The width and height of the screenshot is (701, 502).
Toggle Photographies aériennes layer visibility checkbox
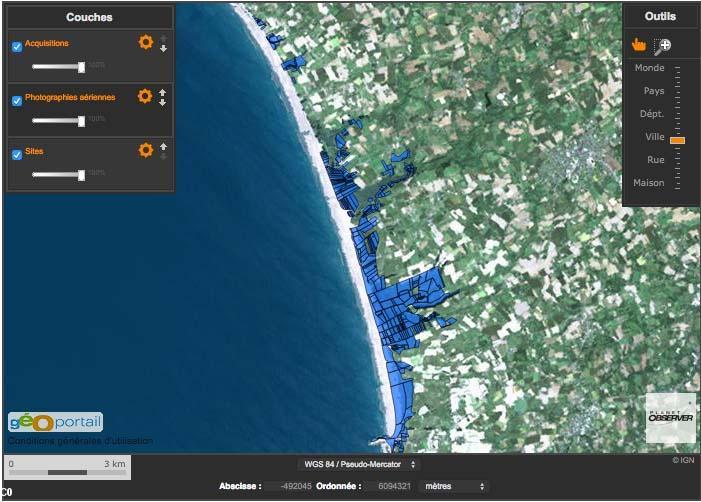[17, 101]
